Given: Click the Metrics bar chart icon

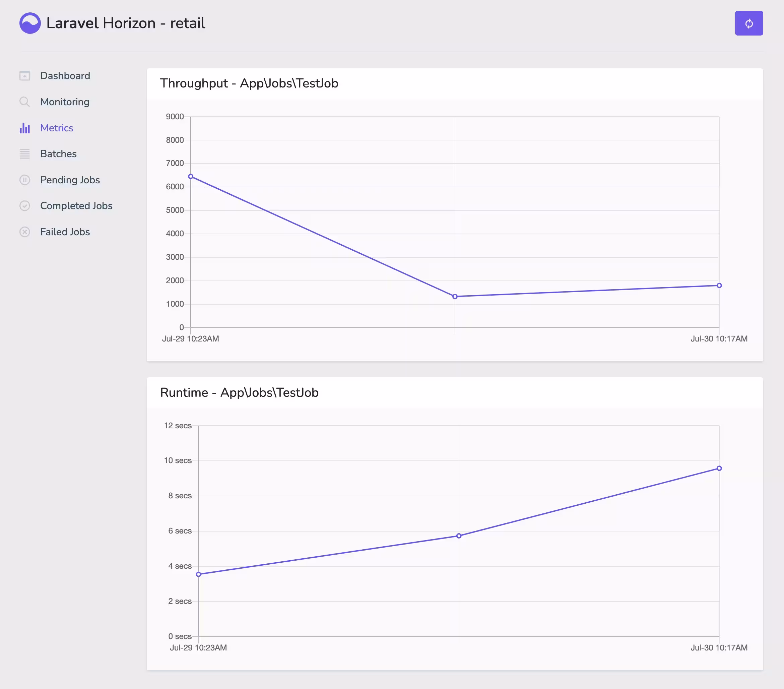Looking at the screenshot, I should [24, 128].
